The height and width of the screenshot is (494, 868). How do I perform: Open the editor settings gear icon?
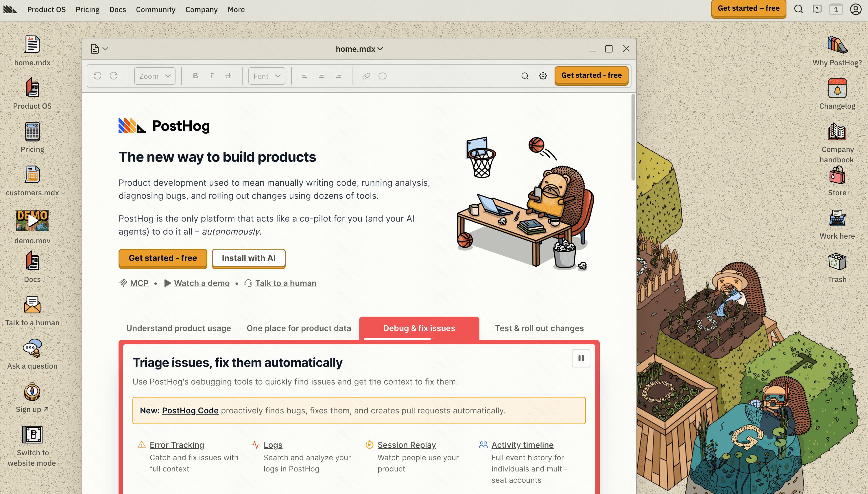tap(543, 76)
